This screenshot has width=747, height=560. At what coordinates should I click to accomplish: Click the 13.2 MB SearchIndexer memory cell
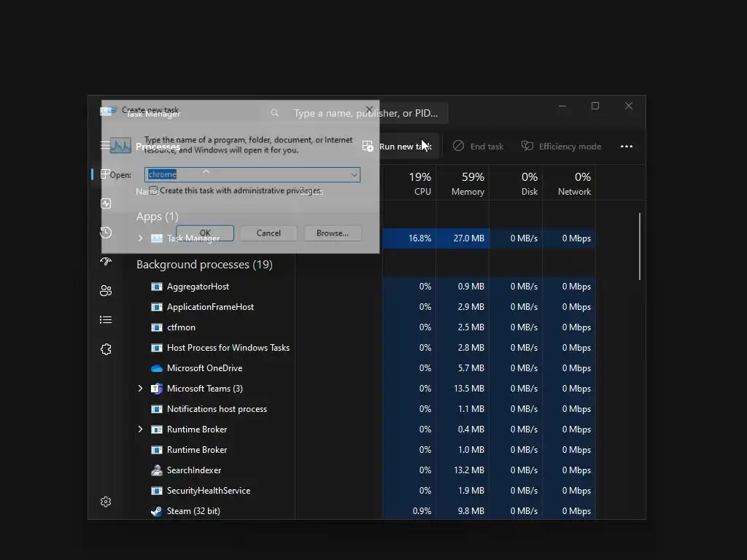pos(462,470)
